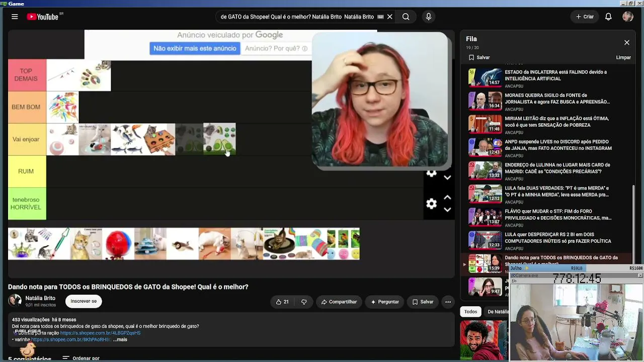This screenshot has width=644, height=362.
Task: Open the account avatar menu
Action: pos(628,17)
